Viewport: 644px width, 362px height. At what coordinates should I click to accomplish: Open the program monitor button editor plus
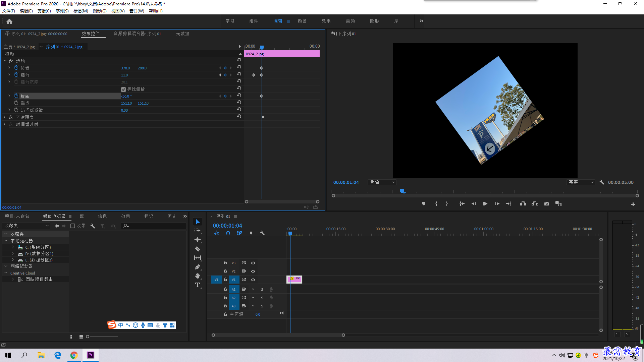633,204
